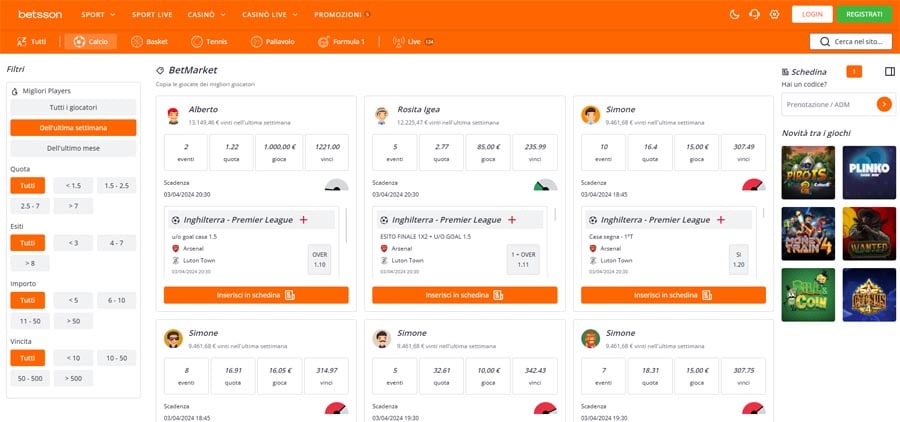
Task: Click the green risk gauge on Rosita's card
Action: click(x=545, y=185)
